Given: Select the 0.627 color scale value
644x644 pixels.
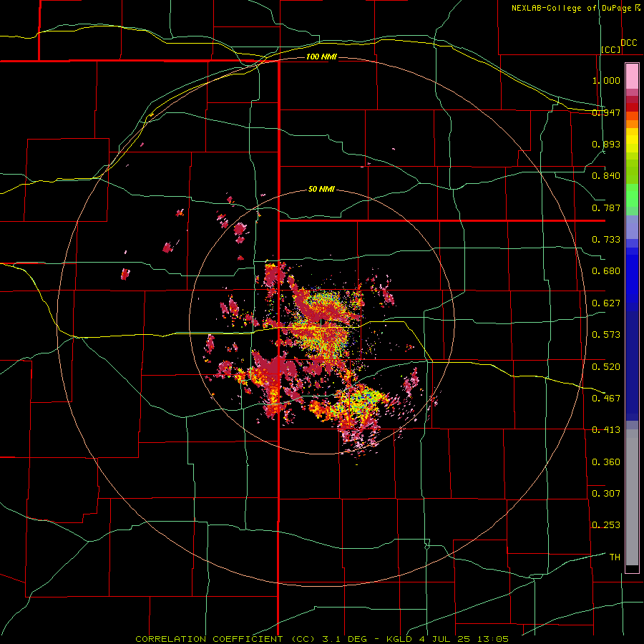Looking at the screenshot, I should click(606, 303).
